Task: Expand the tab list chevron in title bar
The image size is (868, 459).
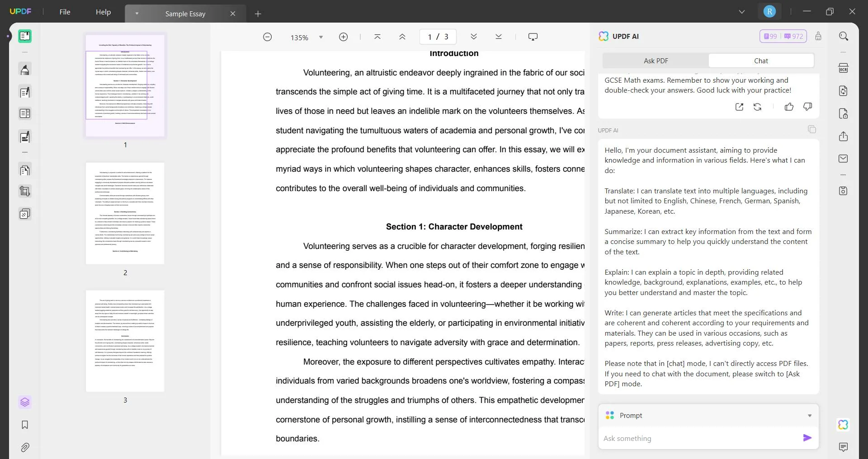Action: (742, 12)
